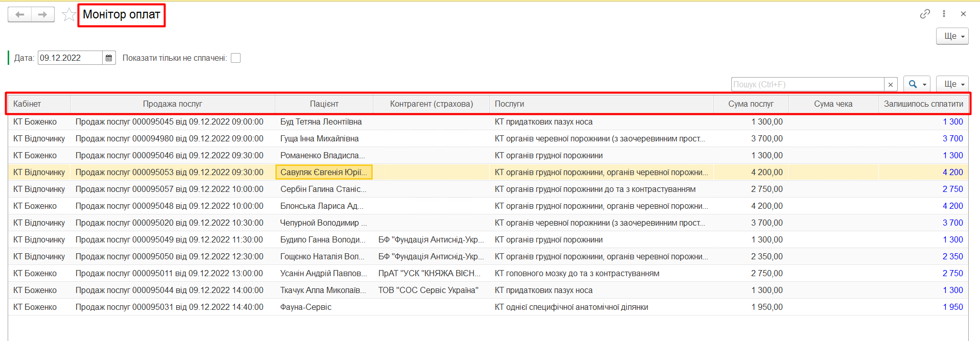
Task: Expand the Ще menu beside search
Action: coord(952,84)
